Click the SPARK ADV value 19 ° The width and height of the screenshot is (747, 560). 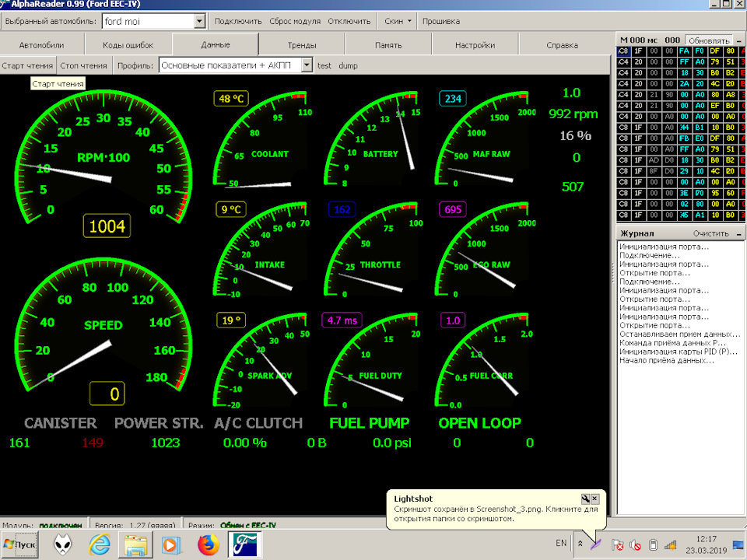[x=231, y=320]
